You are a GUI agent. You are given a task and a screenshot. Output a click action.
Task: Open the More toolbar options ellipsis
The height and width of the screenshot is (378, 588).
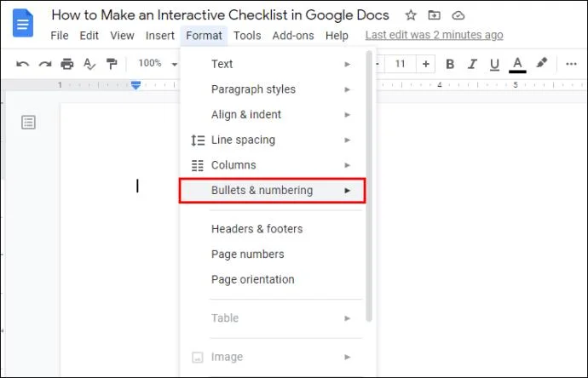571,64
